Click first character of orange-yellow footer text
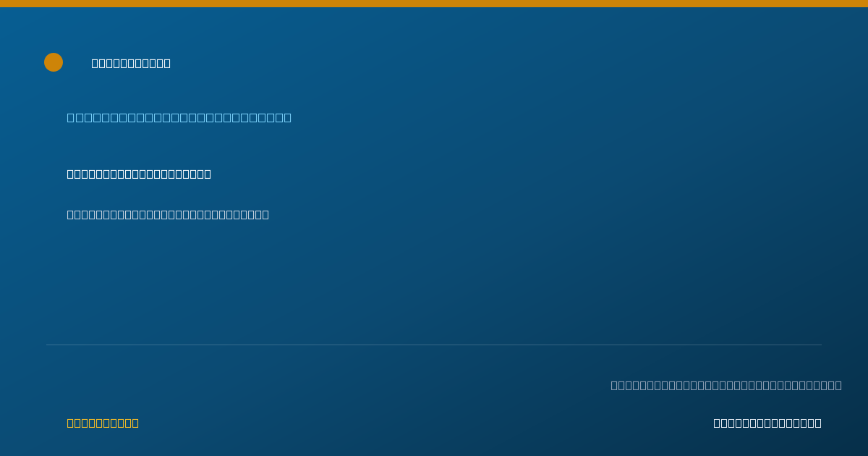The height and width of the screenshot is (456, 868). click(70, 423)
